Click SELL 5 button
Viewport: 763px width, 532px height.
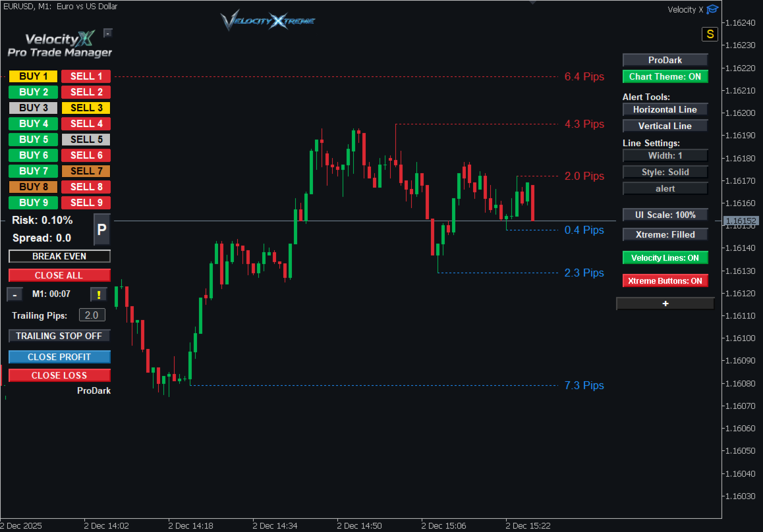click(x=86, y=140)
